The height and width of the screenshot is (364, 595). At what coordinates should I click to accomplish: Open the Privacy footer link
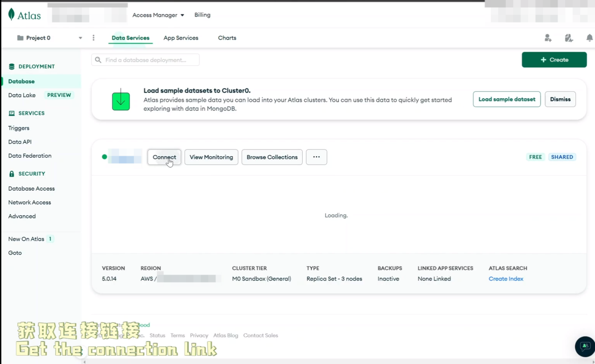click(x=199, y=335)
